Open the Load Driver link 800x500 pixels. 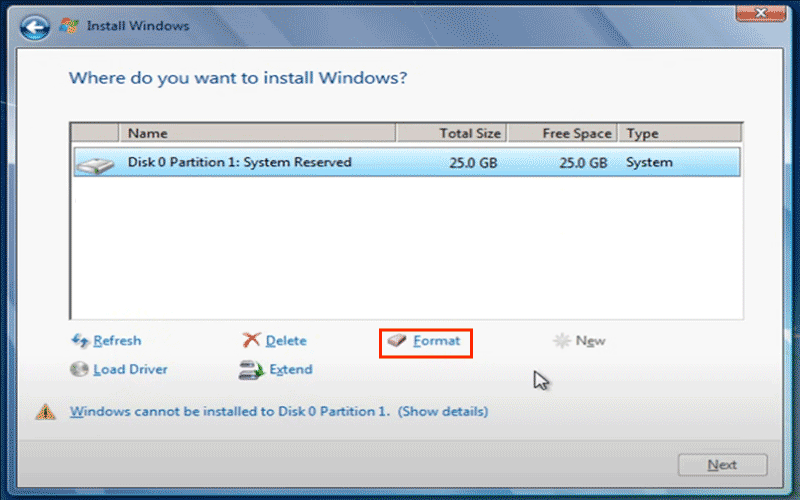click(x=130, y=369)
